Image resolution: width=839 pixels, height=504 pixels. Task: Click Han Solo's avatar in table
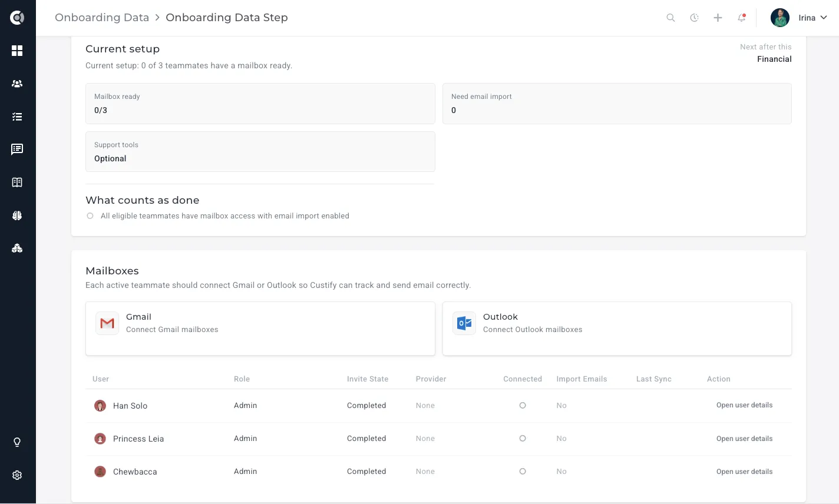point(100,406)
